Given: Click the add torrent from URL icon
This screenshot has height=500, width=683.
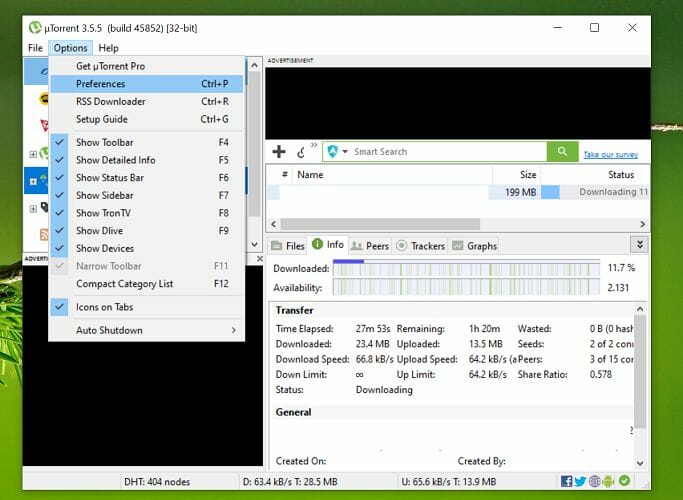Looking at the screenshot, I should (301, 152).
